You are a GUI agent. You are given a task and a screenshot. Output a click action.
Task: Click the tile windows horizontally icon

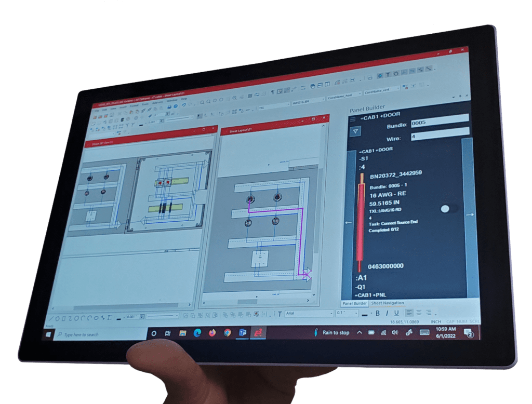320,85
